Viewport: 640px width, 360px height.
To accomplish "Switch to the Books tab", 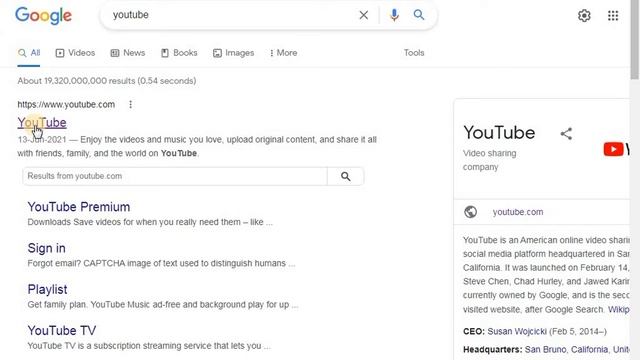I will point(179,53).
